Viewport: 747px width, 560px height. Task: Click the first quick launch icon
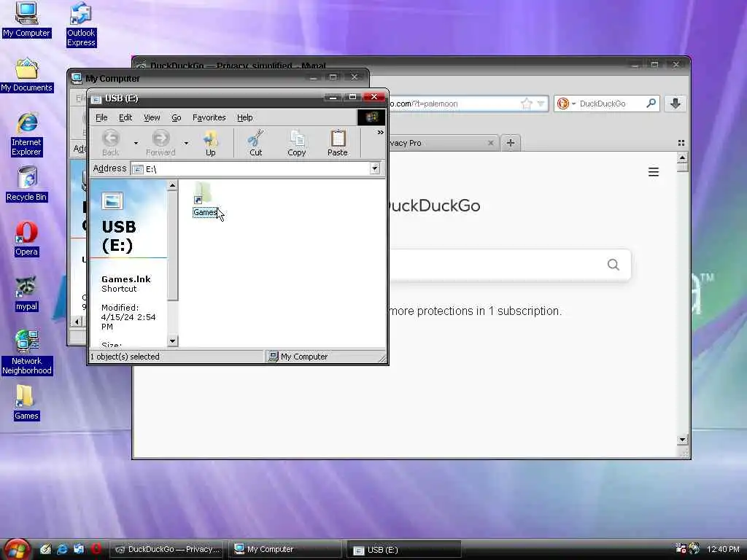tap(45, 549)
